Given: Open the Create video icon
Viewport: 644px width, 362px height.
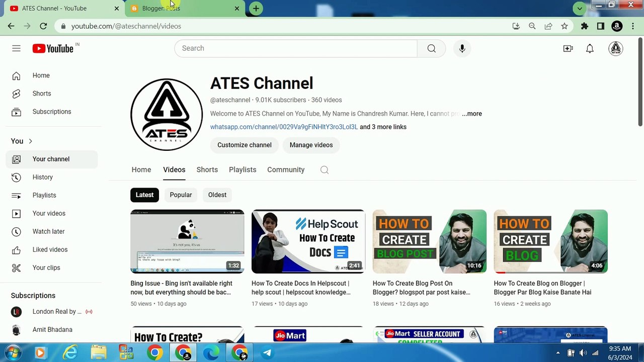Looking at the screenshot, I should pyautogui.click(x=568, y=48).
